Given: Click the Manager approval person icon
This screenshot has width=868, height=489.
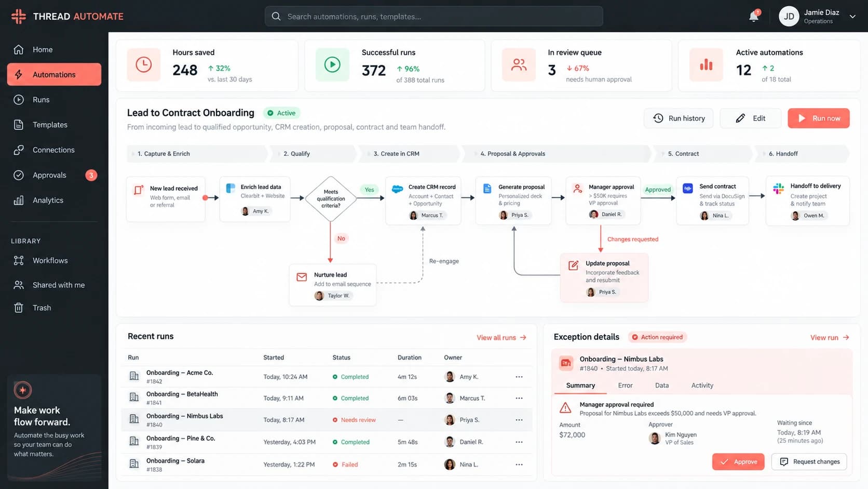Looking at the screenshot, I should 577,188.
